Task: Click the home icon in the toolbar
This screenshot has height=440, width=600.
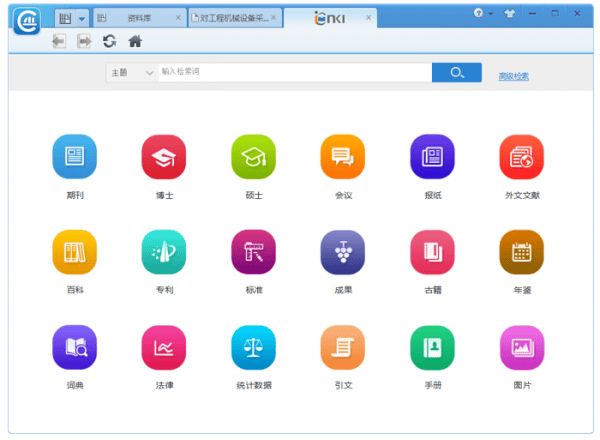Action: click(x=135, y=41)
